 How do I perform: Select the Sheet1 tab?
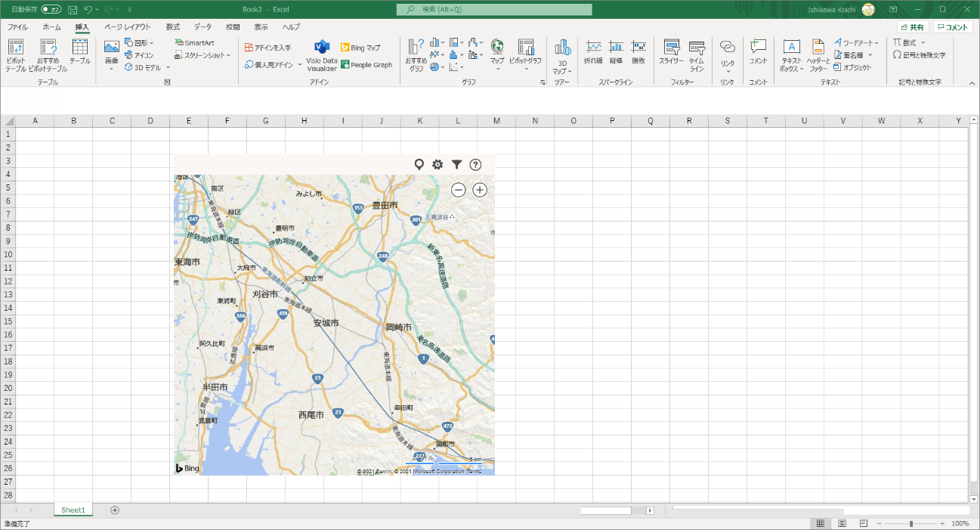point(73,510)
